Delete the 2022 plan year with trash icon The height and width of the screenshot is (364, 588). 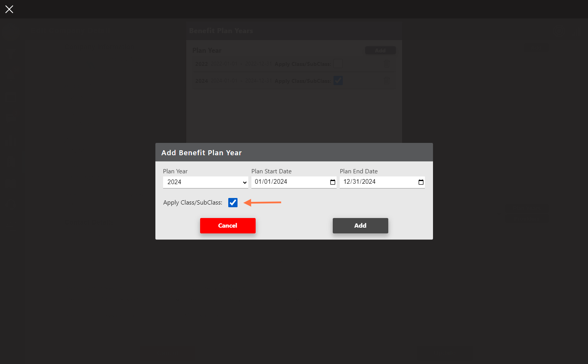pyautogui.click(x=387, y=64)
